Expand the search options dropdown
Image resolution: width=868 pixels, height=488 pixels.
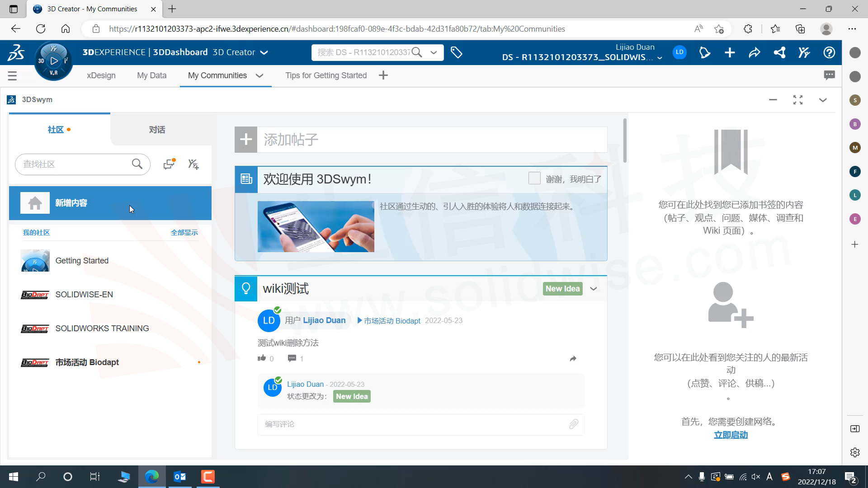tap(434, 52)
